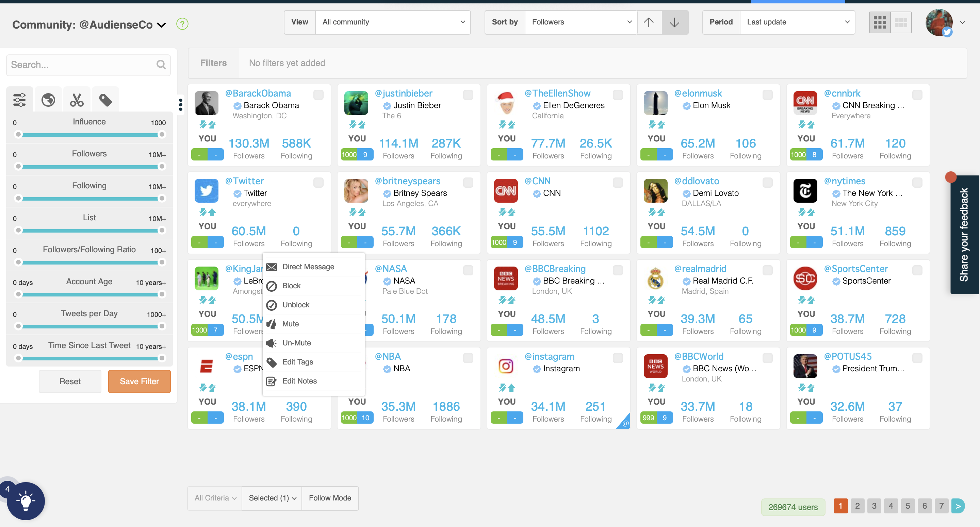Sort ascending with the up arrow
980x527 pixels.
(x=649, y=22)
